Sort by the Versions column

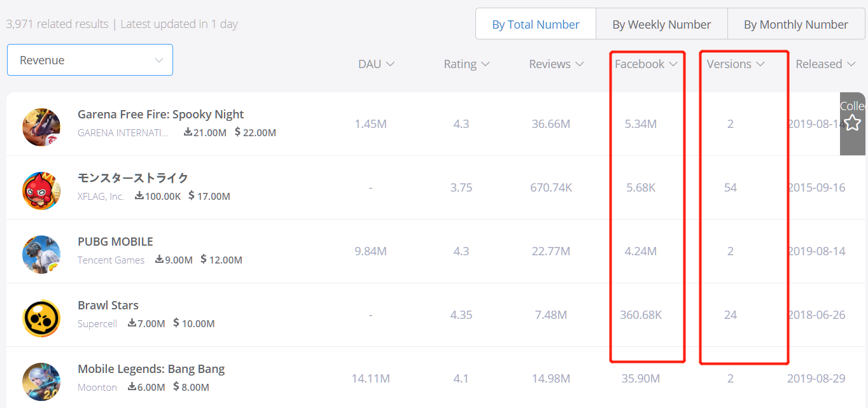[x=736, y=64]
